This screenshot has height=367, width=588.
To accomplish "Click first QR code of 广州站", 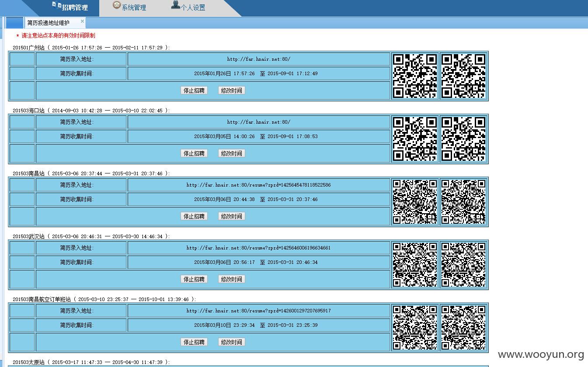I will pyautogui.click(x=415, y=76).
